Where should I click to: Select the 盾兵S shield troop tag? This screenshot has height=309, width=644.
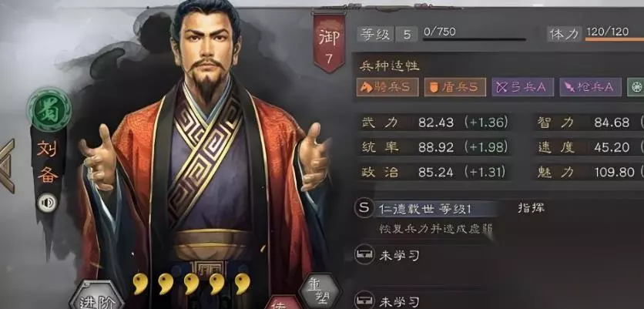coord(454,87)
